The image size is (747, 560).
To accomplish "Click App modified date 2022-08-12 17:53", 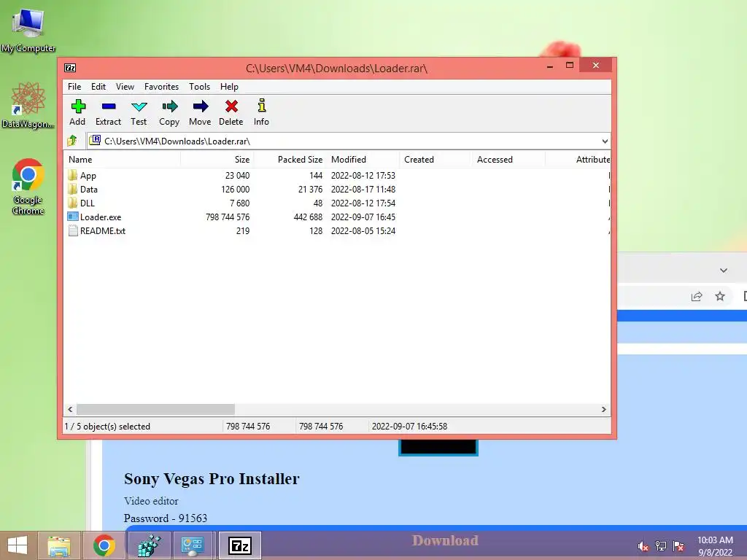I will (x=363, y=175).
